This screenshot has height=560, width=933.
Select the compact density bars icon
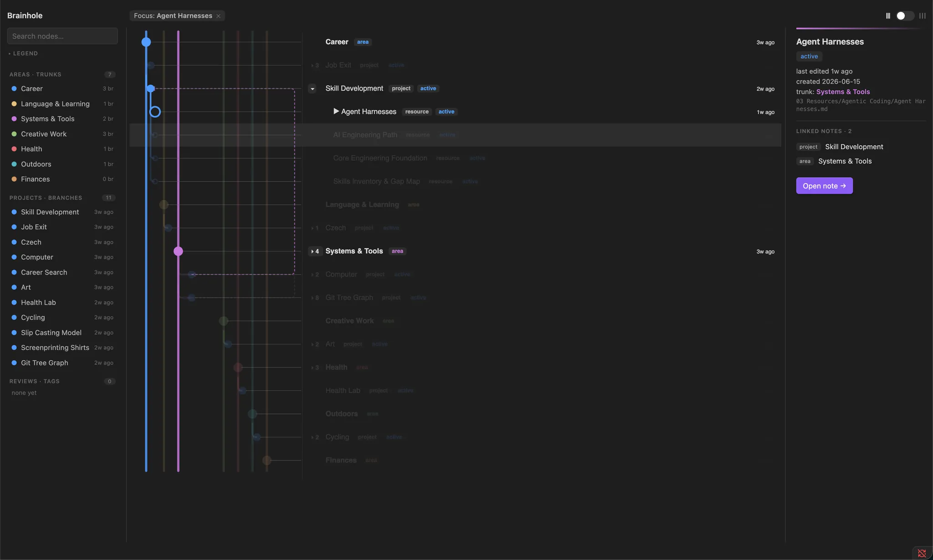coord(888,16)
